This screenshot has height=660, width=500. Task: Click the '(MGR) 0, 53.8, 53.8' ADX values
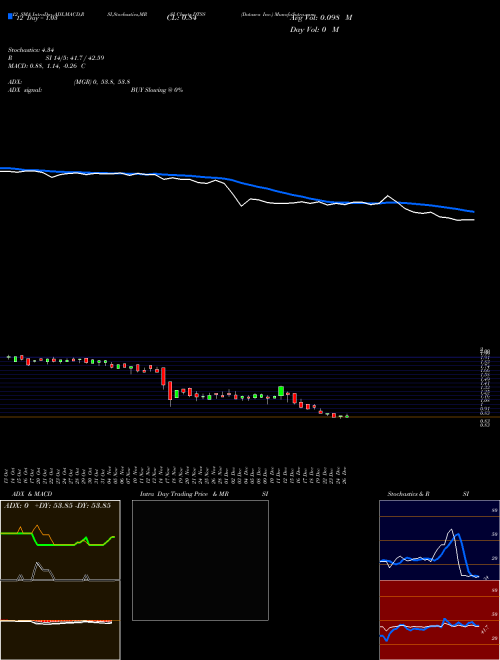tap(102, 82)
